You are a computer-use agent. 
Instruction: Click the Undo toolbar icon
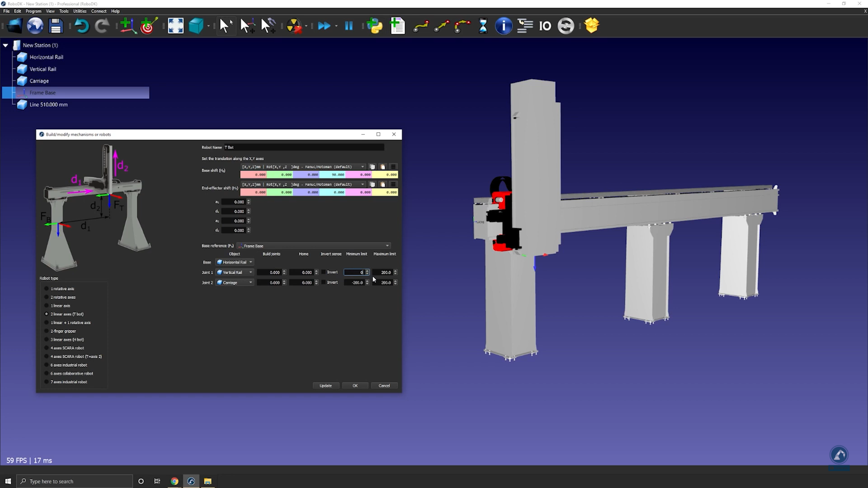(81, 26)
